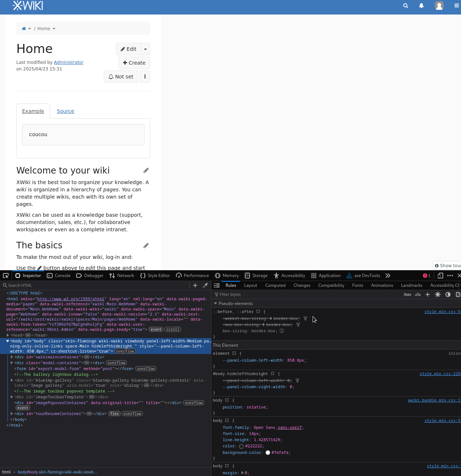
Task: Toggle dark color scheme simulation
Action: tap(448, 294)
